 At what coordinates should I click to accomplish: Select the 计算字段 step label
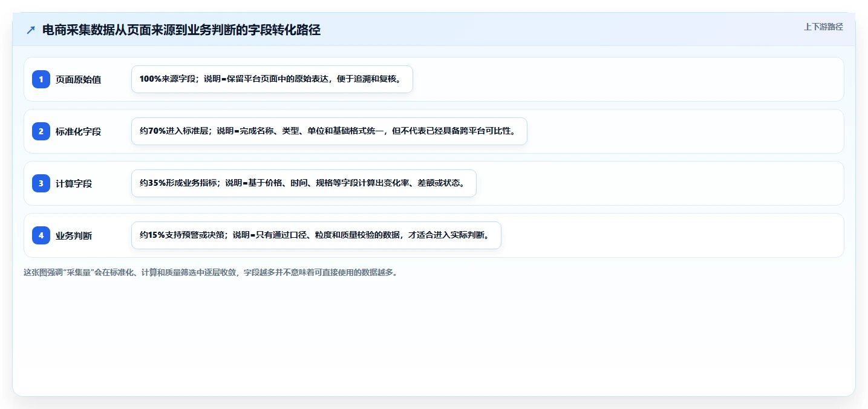click(74, 183)
